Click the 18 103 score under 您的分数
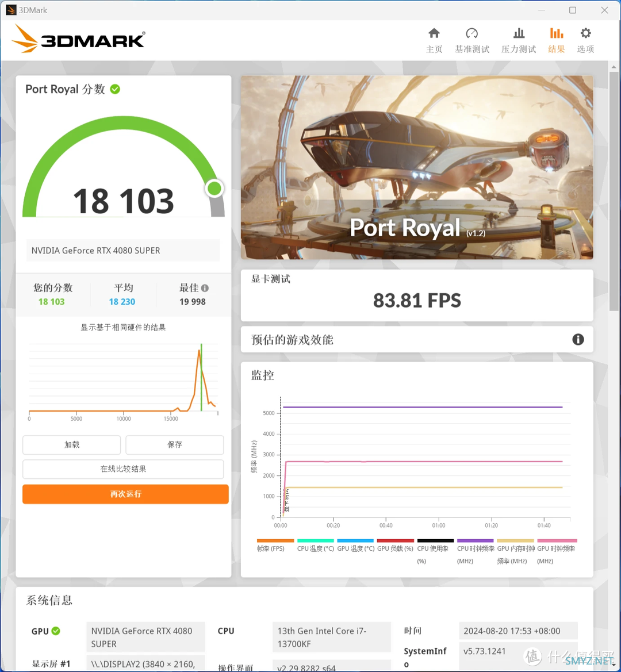 click(x=51, y=302)
